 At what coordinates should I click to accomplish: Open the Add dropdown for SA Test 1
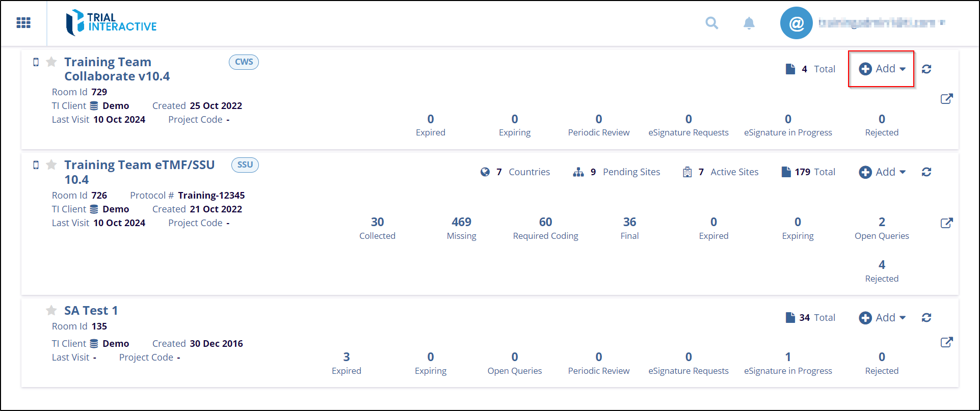[882, 318]
